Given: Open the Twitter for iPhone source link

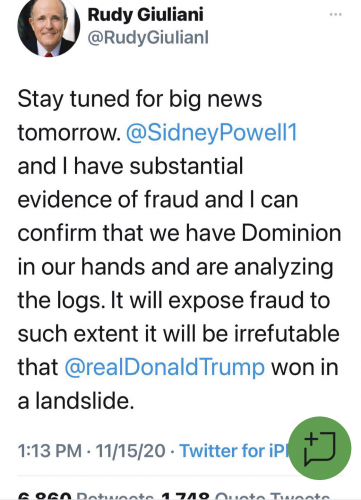Looking at the screenshot, I should 234,451.
